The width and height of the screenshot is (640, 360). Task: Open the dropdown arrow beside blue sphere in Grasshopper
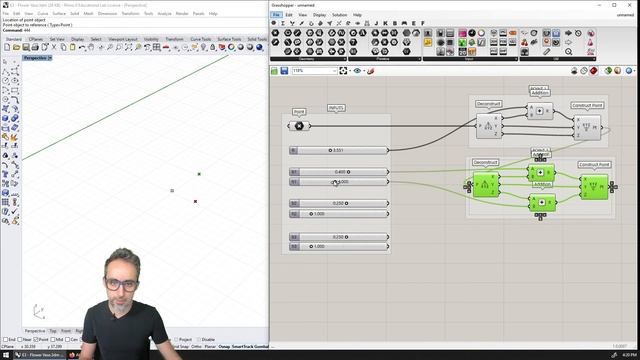point(635,71)
